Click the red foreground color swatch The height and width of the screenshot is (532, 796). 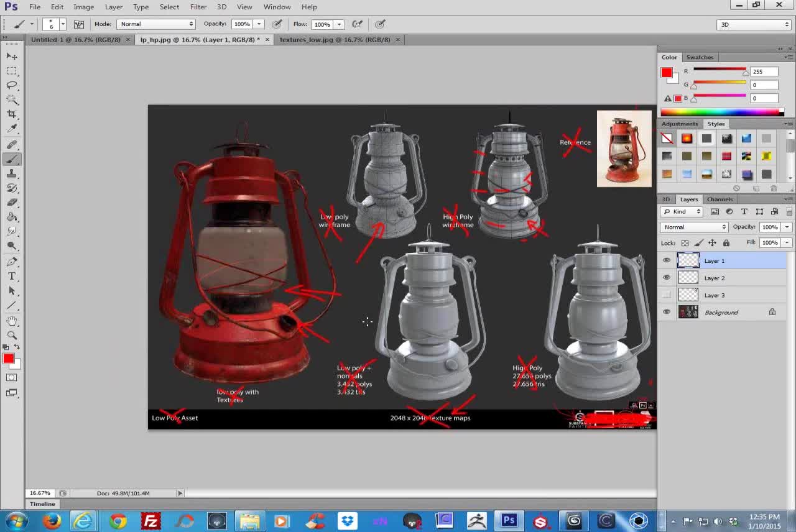click(x=8, y=359)
